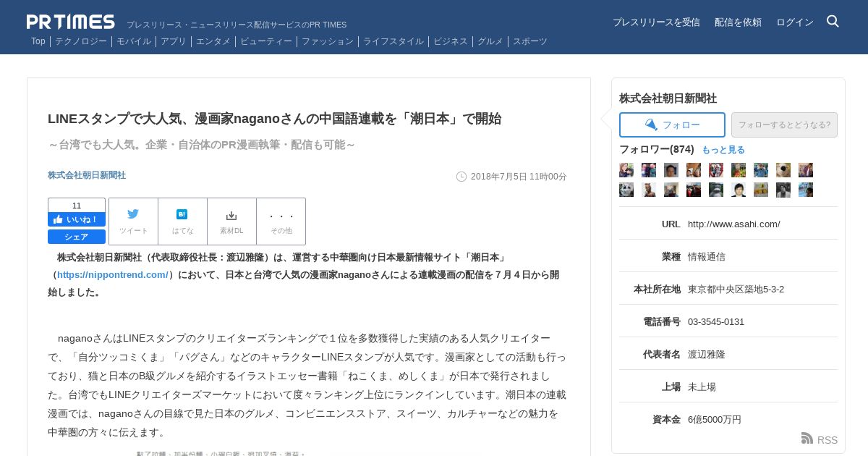The image size is (868, 456).
Task: Open the RSS feed icon
Action: pyautogui.click(x=807, y=439)
